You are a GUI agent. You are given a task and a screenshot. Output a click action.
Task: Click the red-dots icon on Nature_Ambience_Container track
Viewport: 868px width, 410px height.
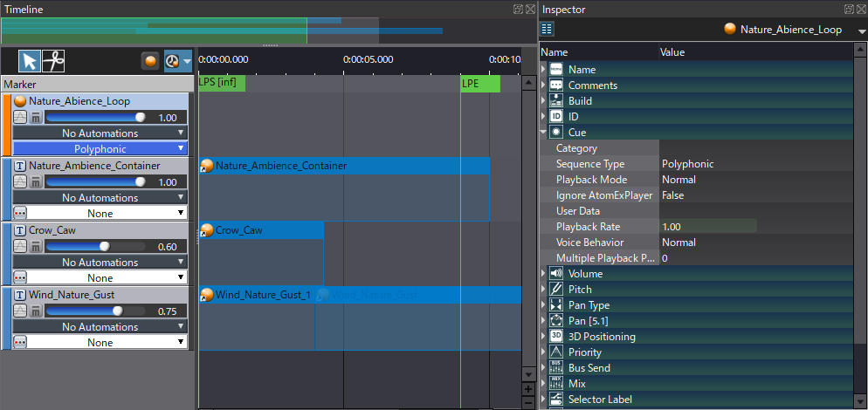[20, 213]
